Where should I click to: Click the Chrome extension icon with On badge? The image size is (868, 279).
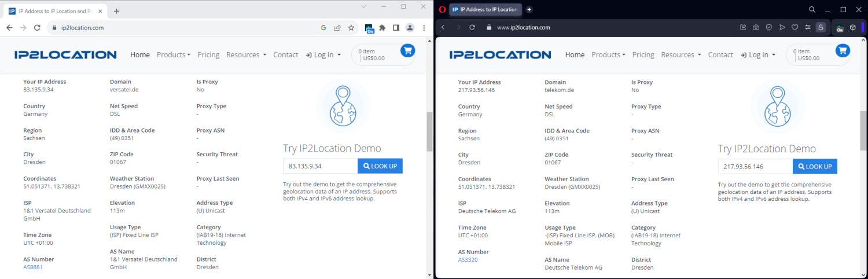click(369, 28)
